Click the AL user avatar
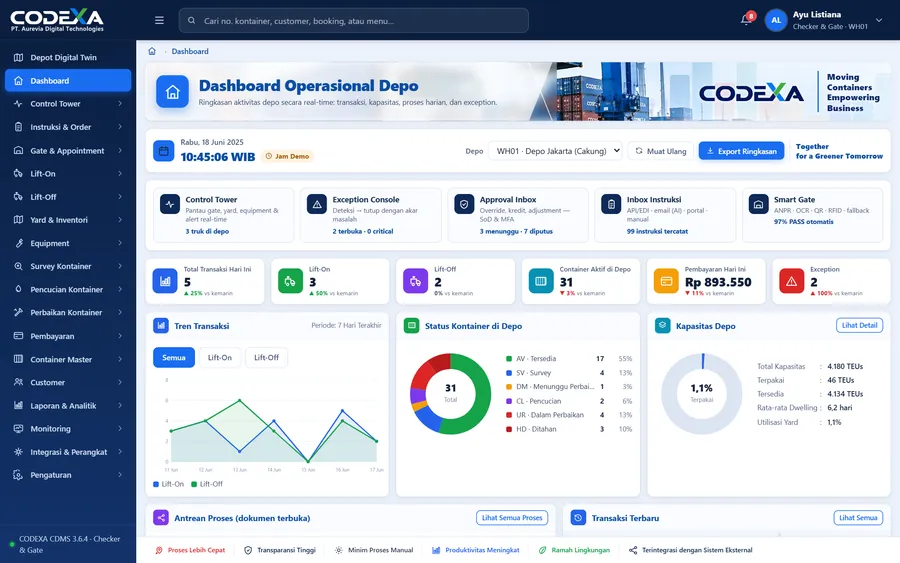Image resolution: width=900 pixels, height=563 pixels. tap(776, 20)
